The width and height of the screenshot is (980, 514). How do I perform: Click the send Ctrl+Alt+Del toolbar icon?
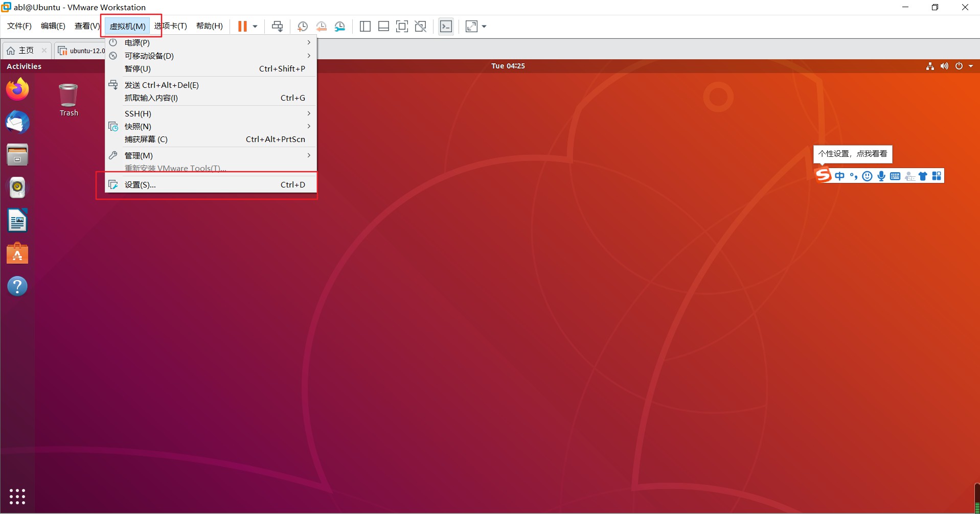coord(277,26)
